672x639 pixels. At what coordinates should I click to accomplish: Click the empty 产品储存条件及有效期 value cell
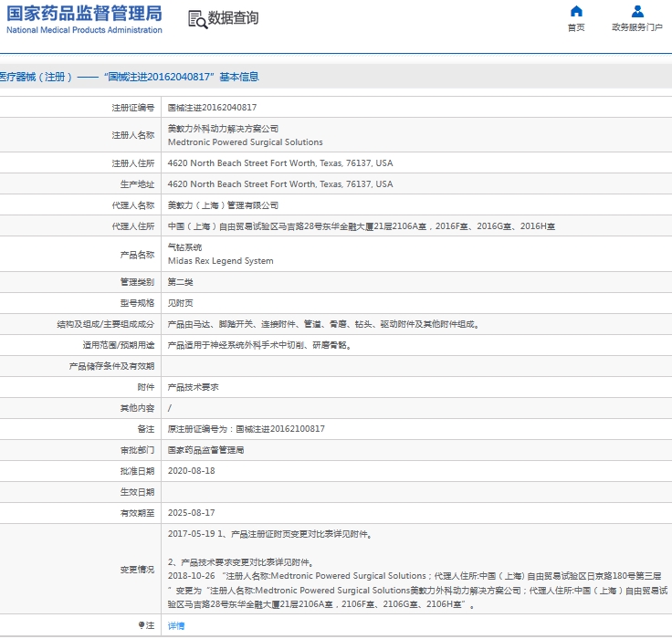[416, 366]
